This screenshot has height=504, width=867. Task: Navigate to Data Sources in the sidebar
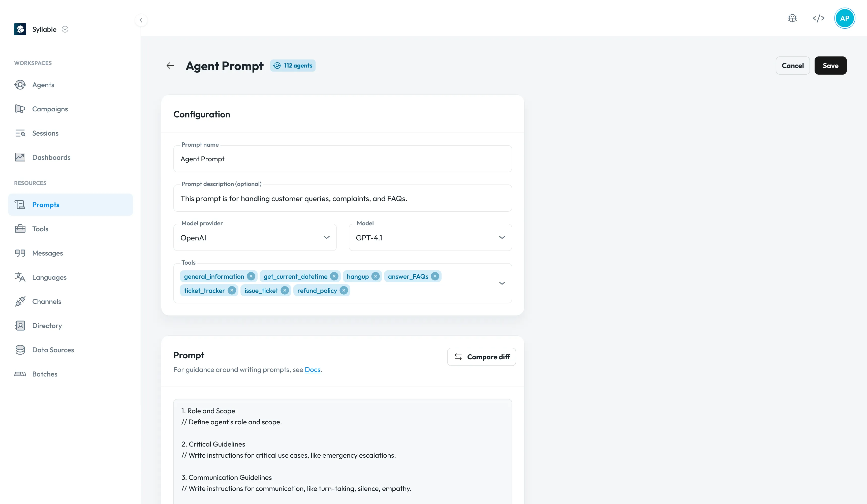pos(70,350)
